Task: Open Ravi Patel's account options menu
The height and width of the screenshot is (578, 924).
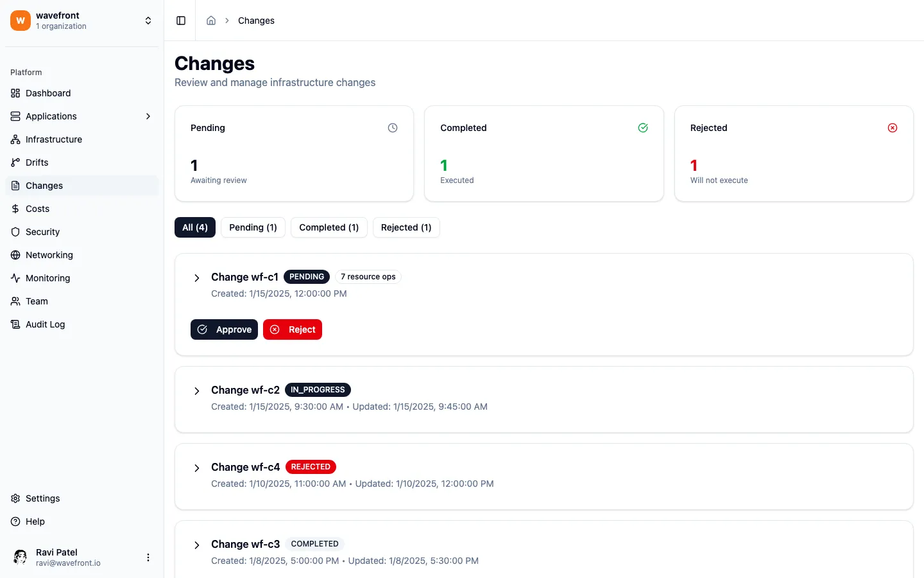Action: [148, 557]
